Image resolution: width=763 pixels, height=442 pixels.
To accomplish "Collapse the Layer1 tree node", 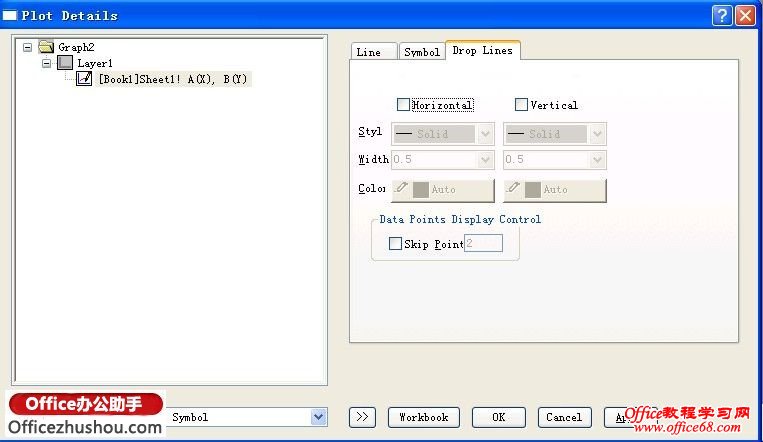I will click(x=46, y=63).
